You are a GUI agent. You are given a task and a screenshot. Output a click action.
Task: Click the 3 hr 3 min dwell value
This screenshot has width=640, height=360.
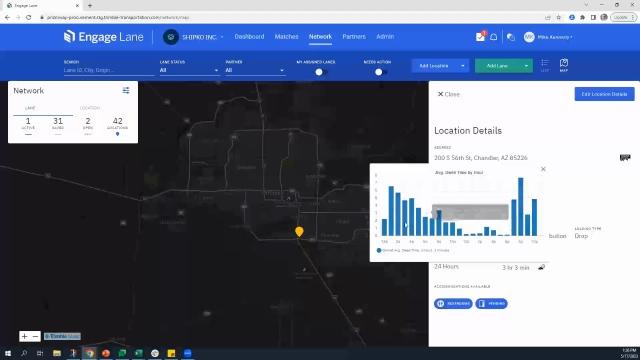(516, 268)
